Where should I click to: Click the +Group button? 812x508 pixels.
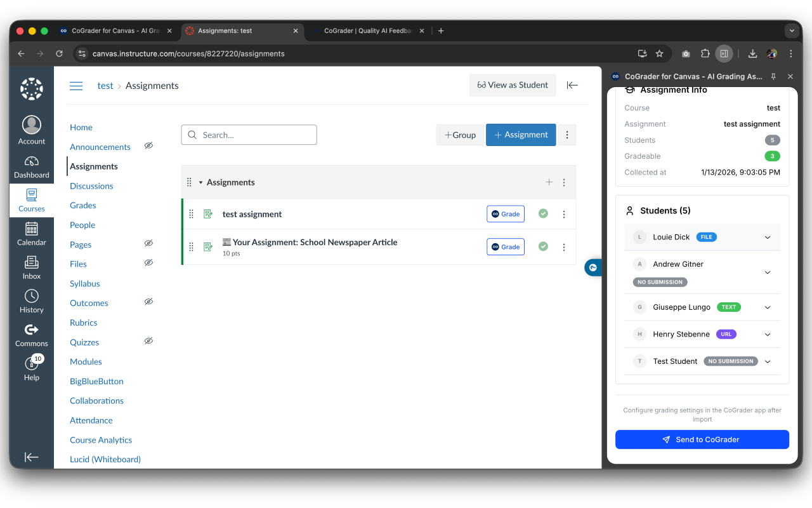pyautogui.click(x=460, y=135)
